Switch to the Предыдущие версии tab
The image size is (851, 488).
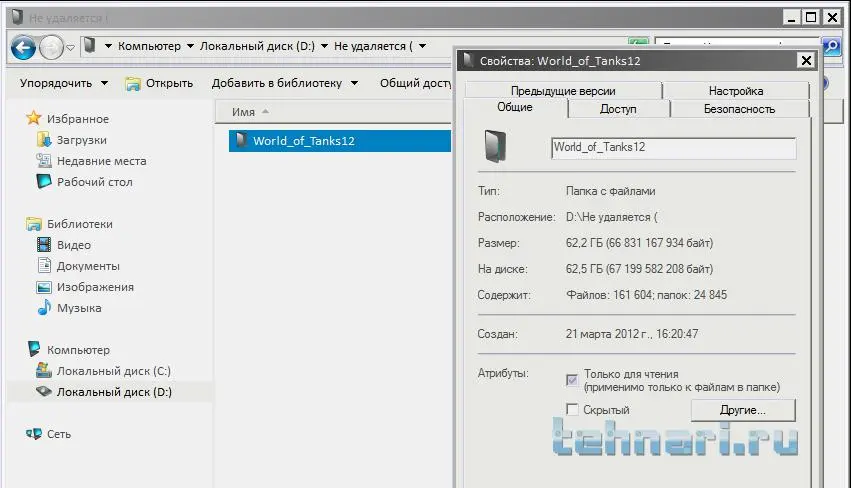563,91
